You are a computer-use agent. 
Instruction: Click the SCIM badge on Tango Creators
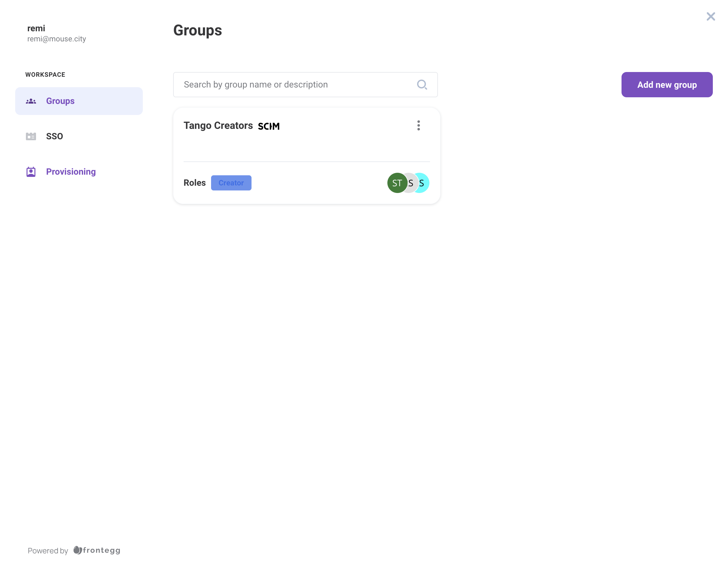tap(269, 126)
